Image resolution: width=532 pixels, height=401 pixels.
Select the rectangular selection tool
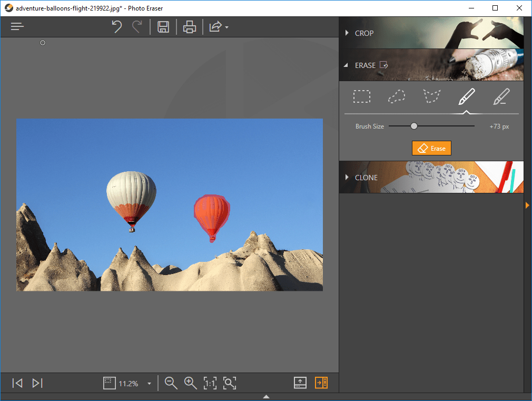[362, 96]
